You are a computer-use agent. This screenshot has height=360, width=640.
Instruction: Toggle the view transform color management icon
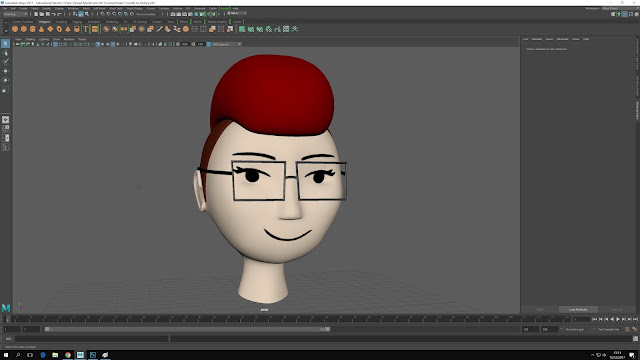click(209, 44)
